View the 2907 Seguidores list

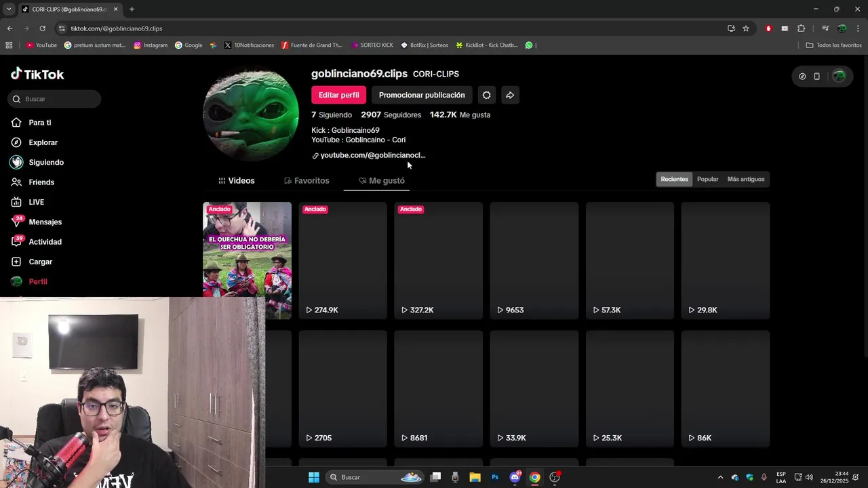[391, 115]
